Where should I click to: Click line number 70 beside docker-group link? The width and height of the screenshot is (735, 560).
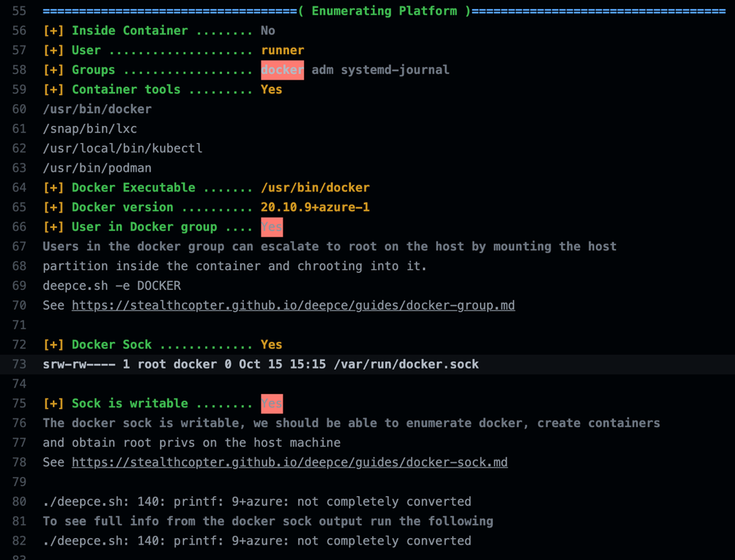coord(19,305)
